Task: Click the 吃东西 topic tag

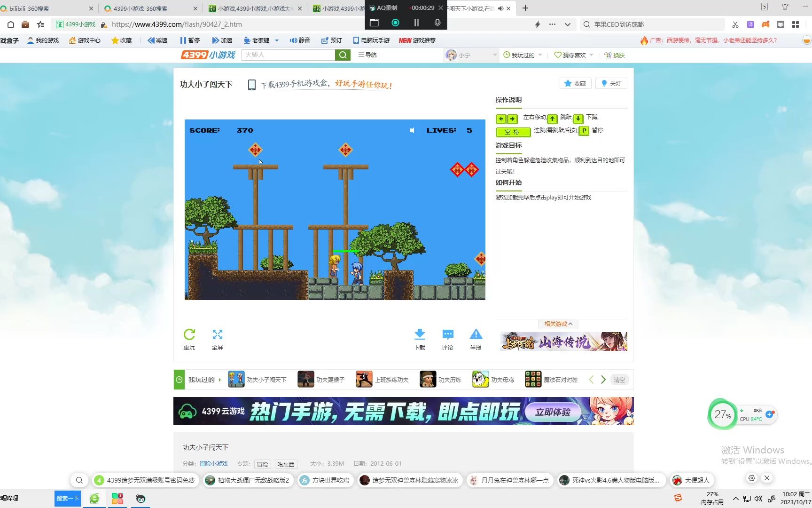Action: point(286,464)
